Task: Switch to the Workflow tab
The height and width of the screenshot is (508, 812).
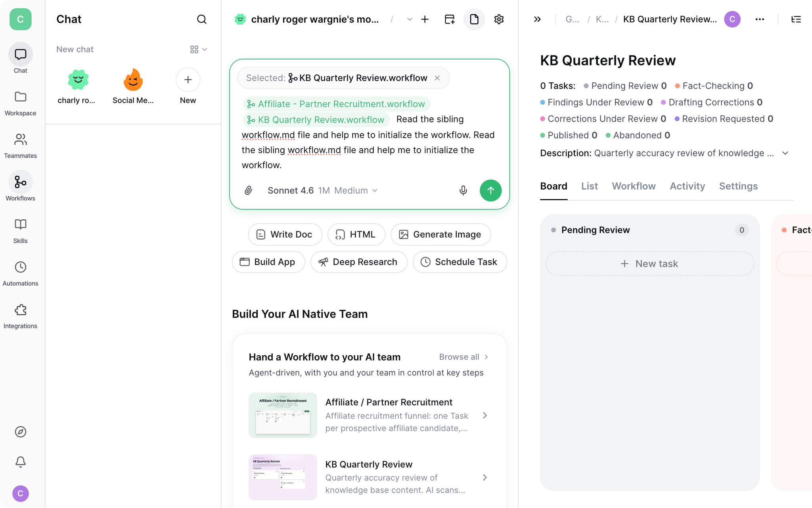Action: pos(633,186)
